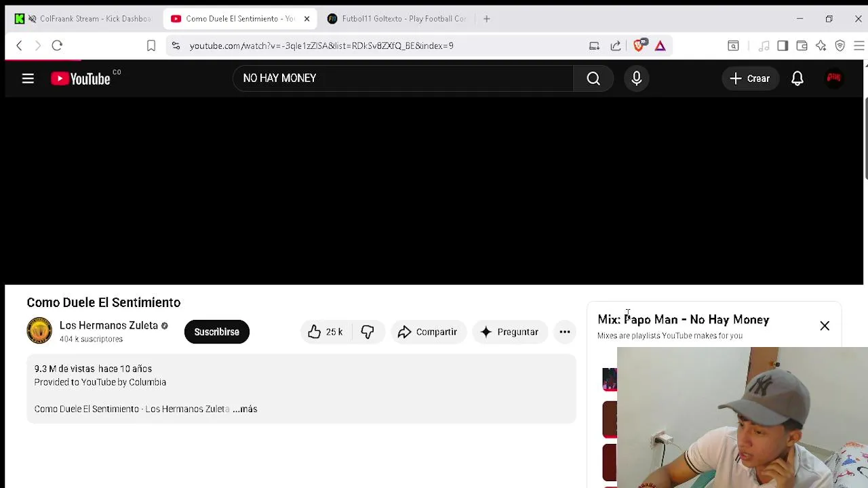868x488 pixels.
Task: Expand description with ...más
Action: point(245,409)
